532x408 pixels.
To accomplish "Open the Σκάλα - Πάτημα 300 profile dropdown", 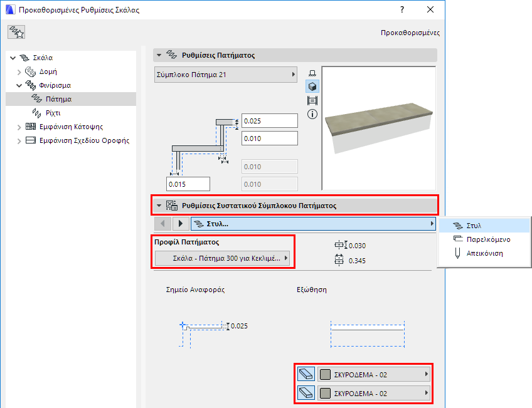I will pos(222,258).
